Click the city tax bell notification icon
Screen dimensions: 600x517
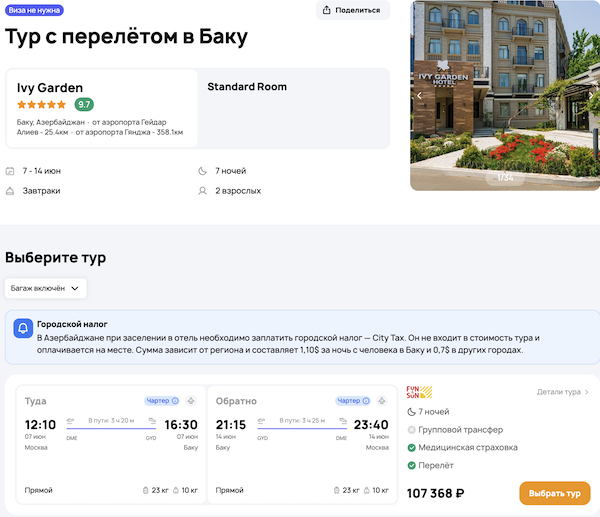point(23,329)
